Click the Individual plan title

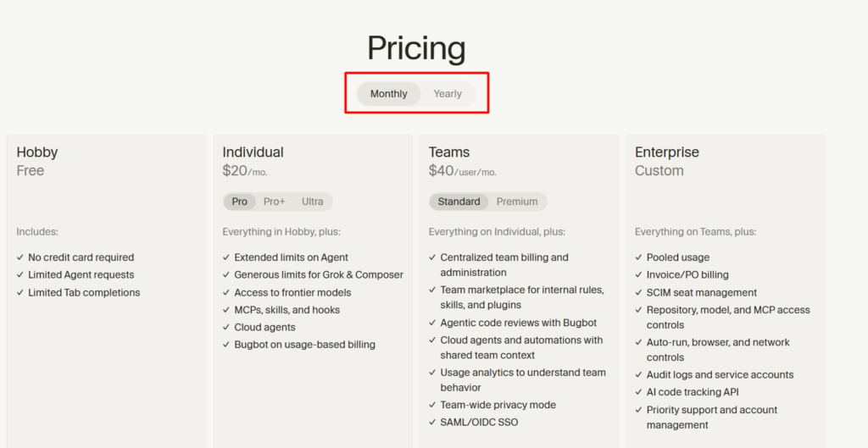[253, 152]
